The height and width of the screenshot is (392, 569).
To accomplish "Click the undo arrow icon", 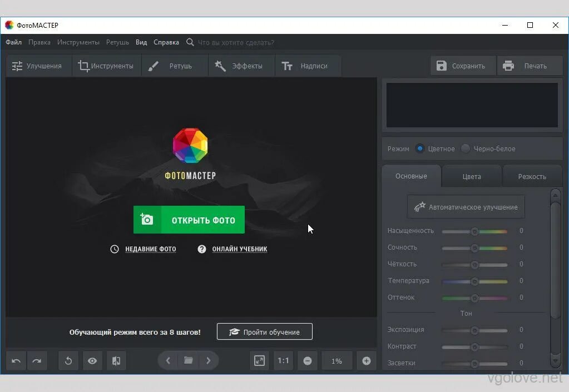I will [x=16, y=361].
